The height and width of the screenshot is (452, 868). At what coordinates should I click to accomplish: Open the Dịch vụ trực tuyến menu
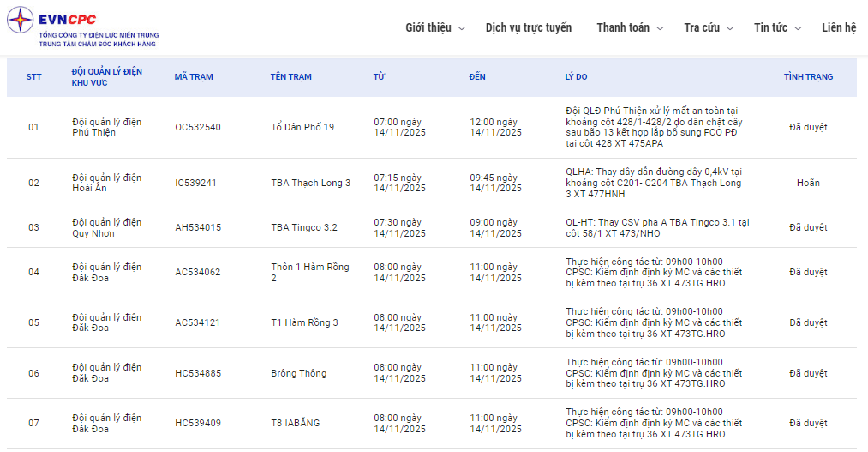click(x=528, y=27)
